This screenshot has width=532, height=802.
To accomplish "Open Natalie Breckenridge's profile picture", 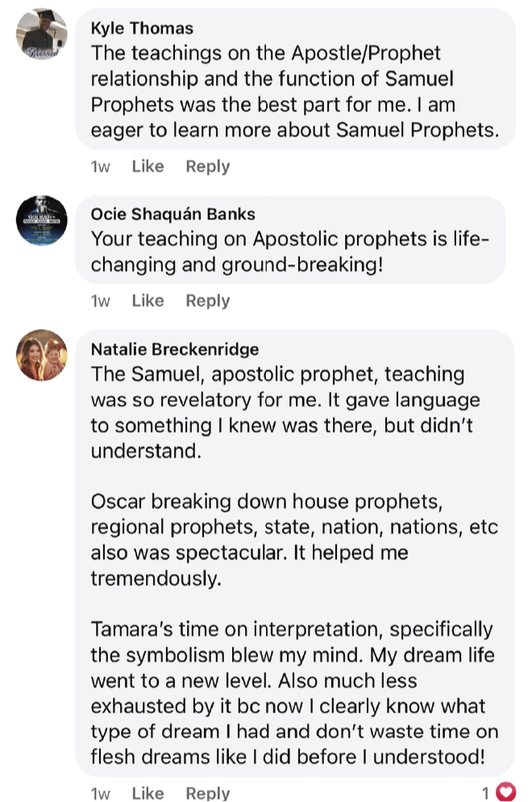I will [42, 355].
